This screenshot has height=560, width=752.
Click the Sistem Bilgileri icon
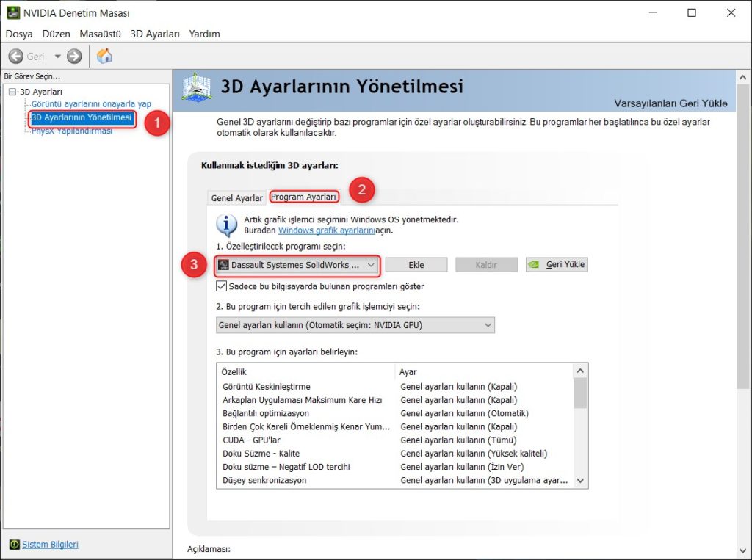click(15, 544)
